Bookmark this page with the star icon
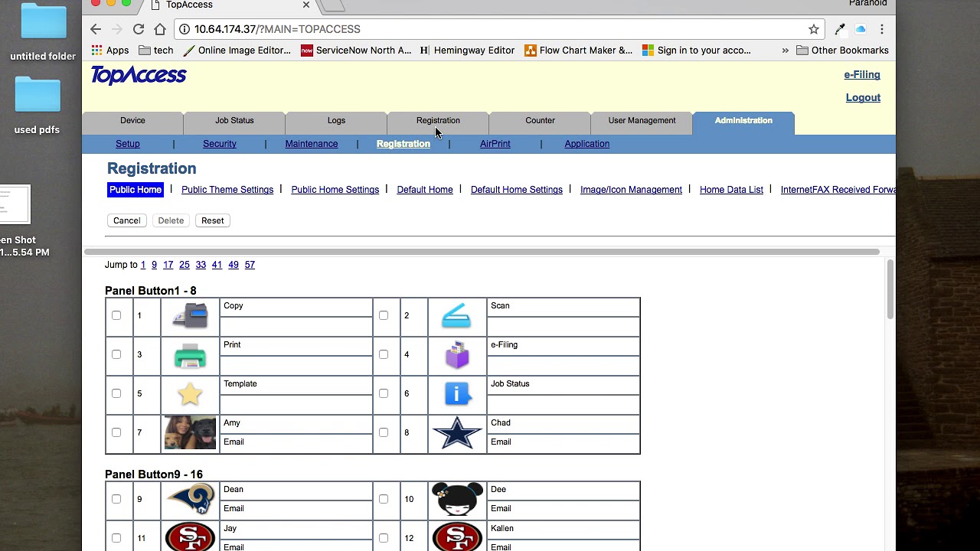980x551 pixels. coord(814,29)
